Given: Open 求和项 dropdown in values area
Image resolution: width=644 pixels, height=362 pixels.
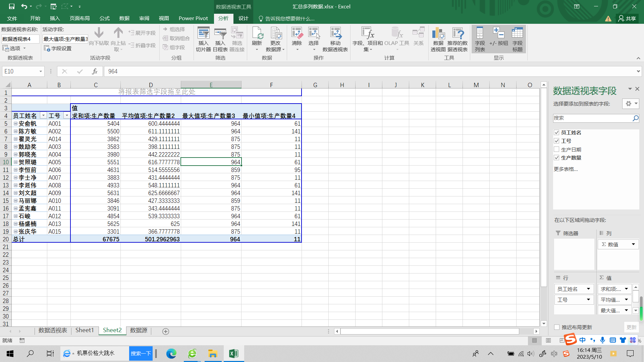Looking at the screenshot, I should (x=626, y=289).
